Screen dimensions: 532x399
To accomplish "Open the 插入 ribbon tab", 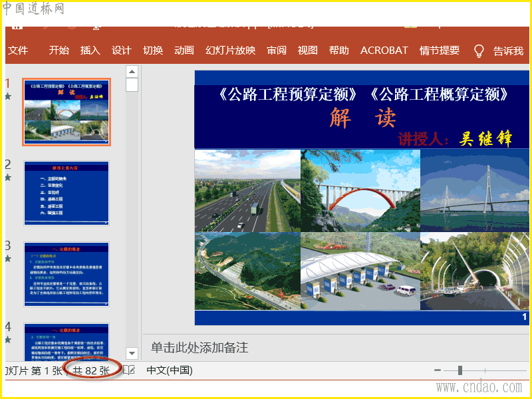I will (x=90, y=51).
